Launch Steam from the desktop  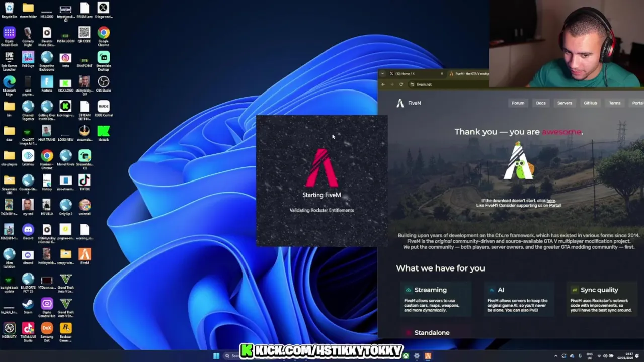[28, 306]
